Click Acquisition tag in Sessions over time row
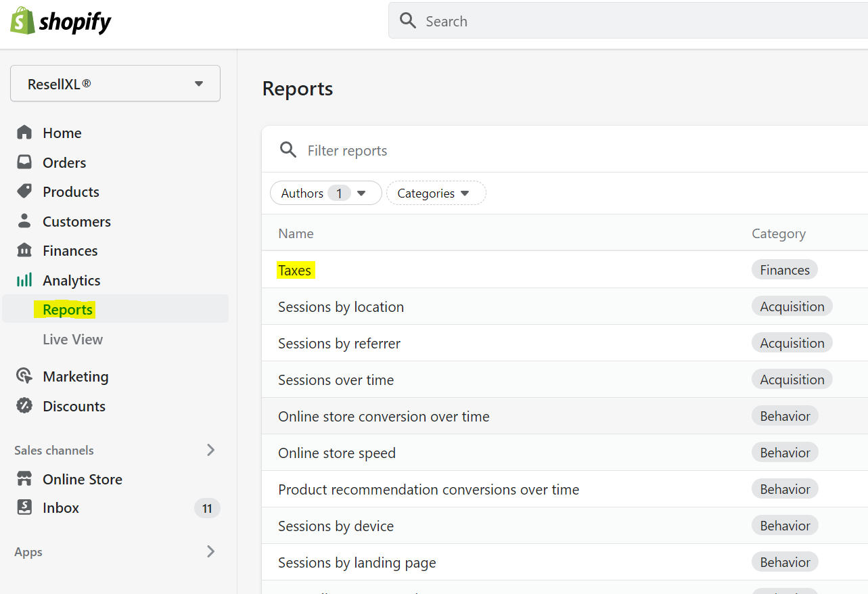868x594 pixels. pyautogui.click(x=792, y=380)
